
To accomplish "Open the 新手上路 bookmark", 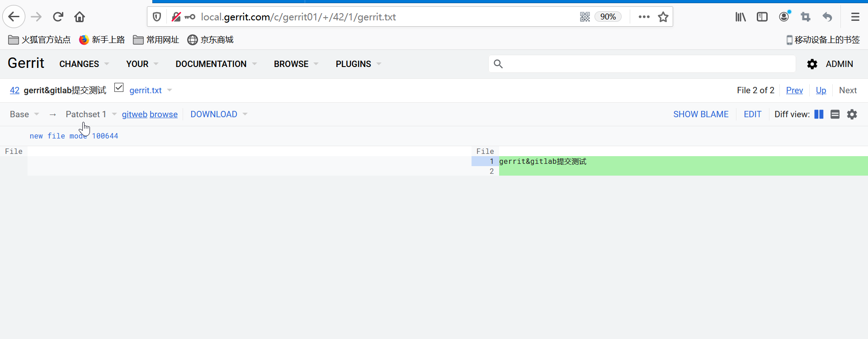I will click(x=102, y=40).
